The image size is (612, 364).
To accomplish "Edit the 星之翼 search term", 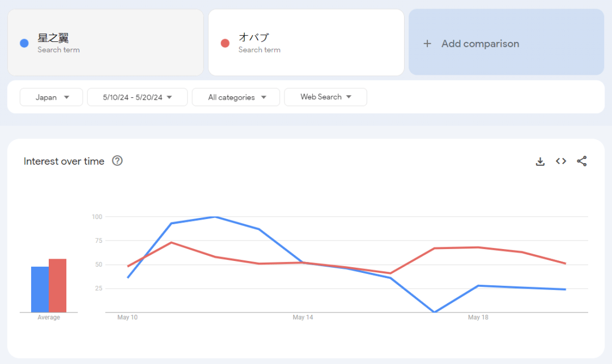I will (x=53, y=38).
